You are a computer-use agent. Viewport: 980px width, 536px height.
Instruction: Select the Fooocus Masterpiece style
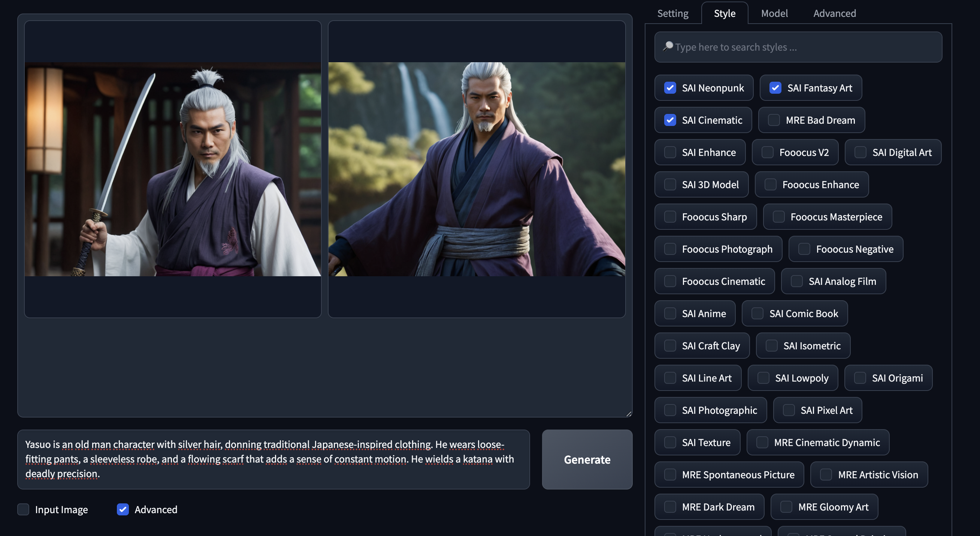[x=778, y=217]
